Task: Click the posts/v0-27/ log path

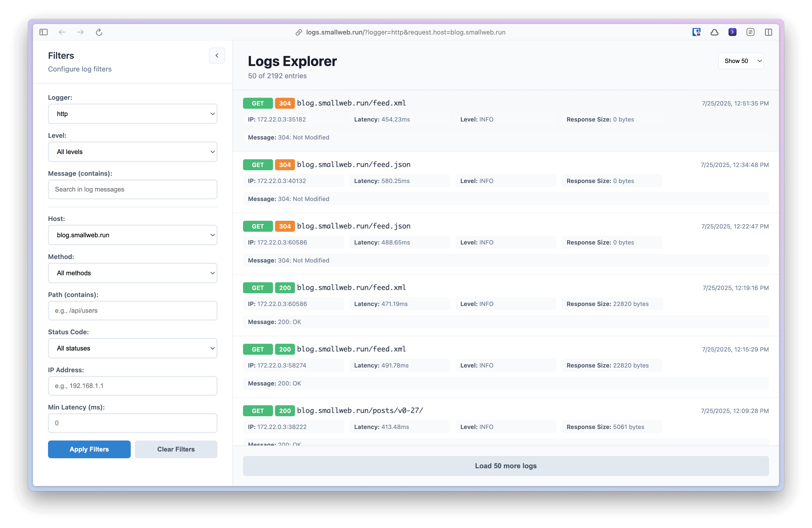Action: [x=360, y=410]
